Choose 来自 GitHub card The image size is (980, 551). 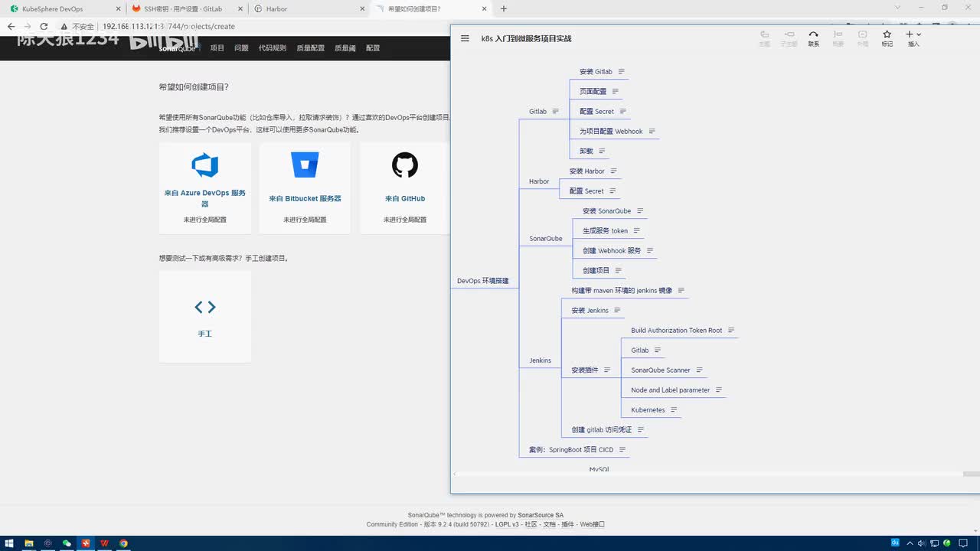(x=404, y=188)
